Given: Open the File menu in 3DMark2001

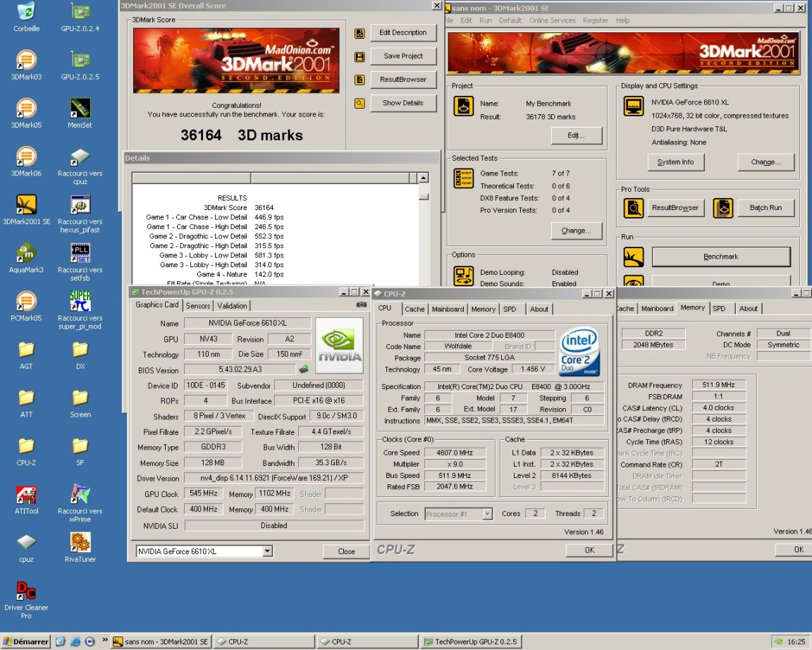Looking at the screenshot, I should pos(450,20).
